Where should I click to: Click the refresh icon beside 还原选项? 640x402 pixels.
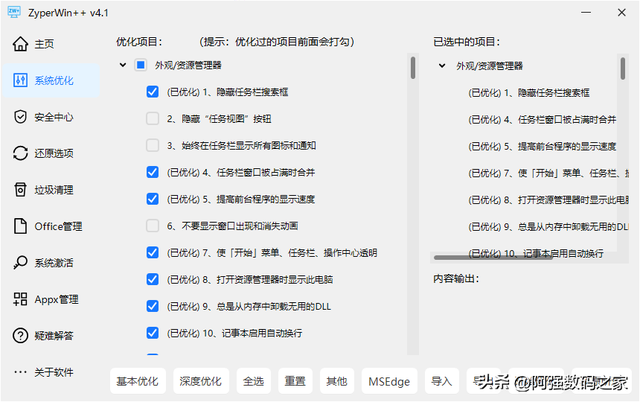click(x=20, y=153)
